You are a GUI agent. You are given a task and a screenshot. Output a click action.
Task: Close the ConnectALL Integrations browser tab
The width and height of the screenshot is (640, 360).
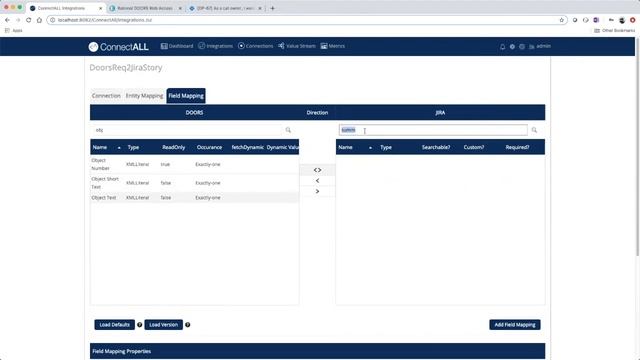(101, 8)
